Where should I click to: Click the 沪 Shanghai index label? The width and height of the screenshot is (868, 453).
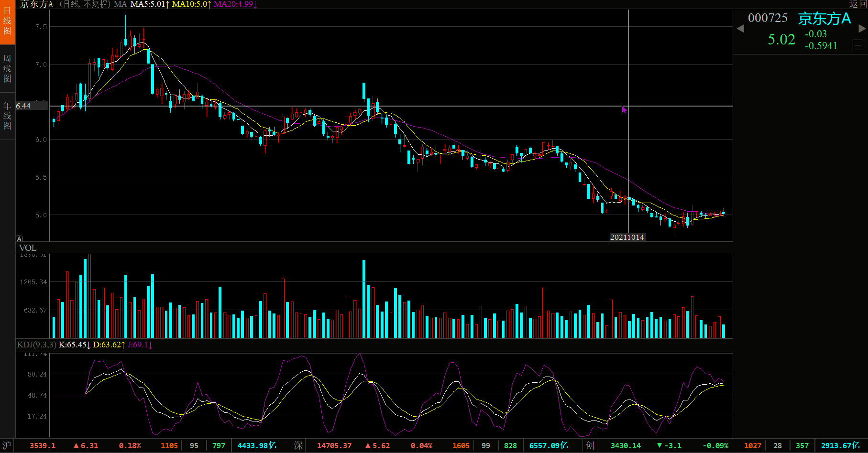(x=7, y=445)
